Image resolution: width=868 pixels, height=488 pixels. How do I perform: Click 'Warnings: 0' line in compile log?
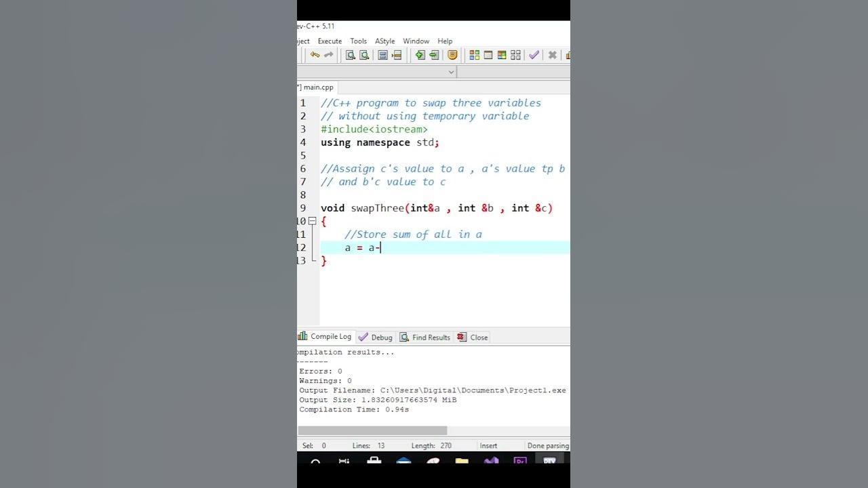pyautogui.click(x=325, y=381)
